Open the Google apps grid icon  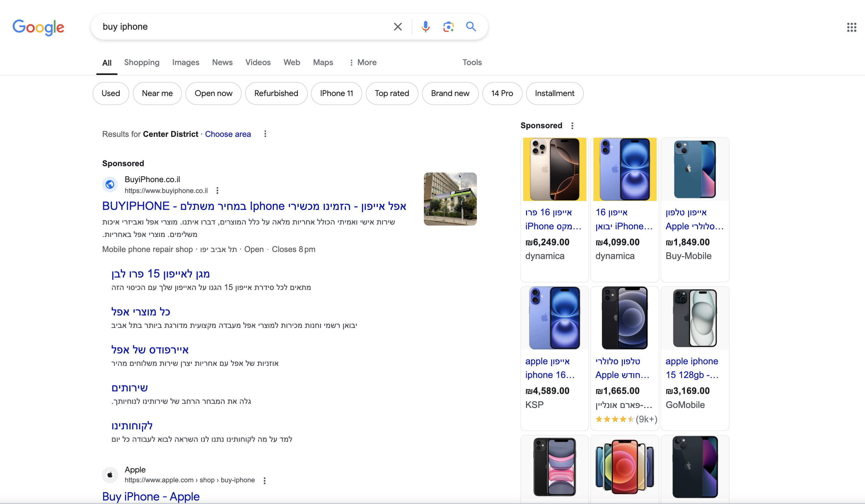(851, 27)
